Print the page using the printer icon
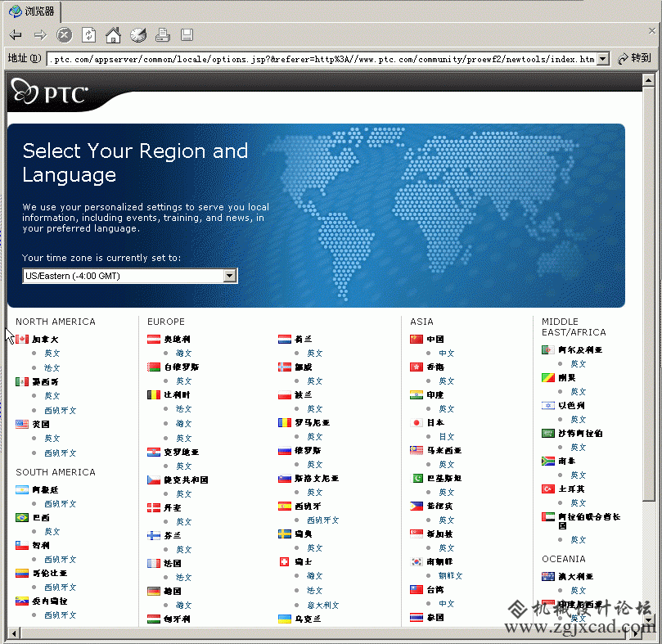The width and height of the screenshot is (662, 644). 162,35
